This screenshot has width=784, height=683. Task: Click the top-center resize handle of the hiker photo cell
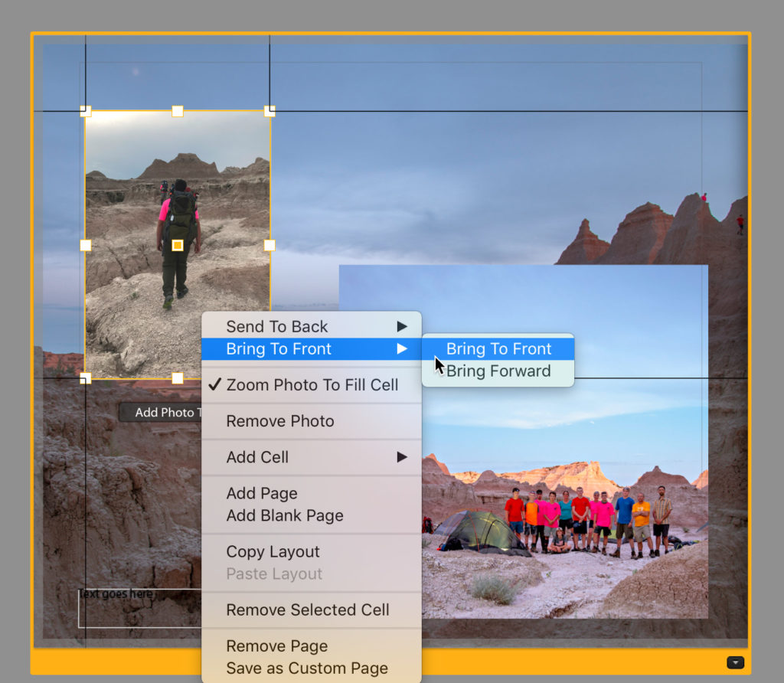pos(178,112)
